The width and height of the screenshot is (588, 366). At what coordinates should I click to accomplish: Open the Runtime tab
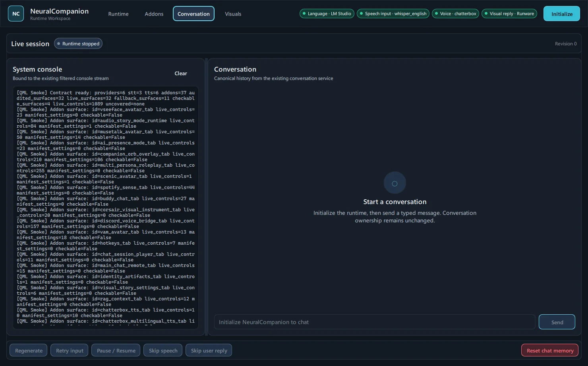(x=118, y=14)
